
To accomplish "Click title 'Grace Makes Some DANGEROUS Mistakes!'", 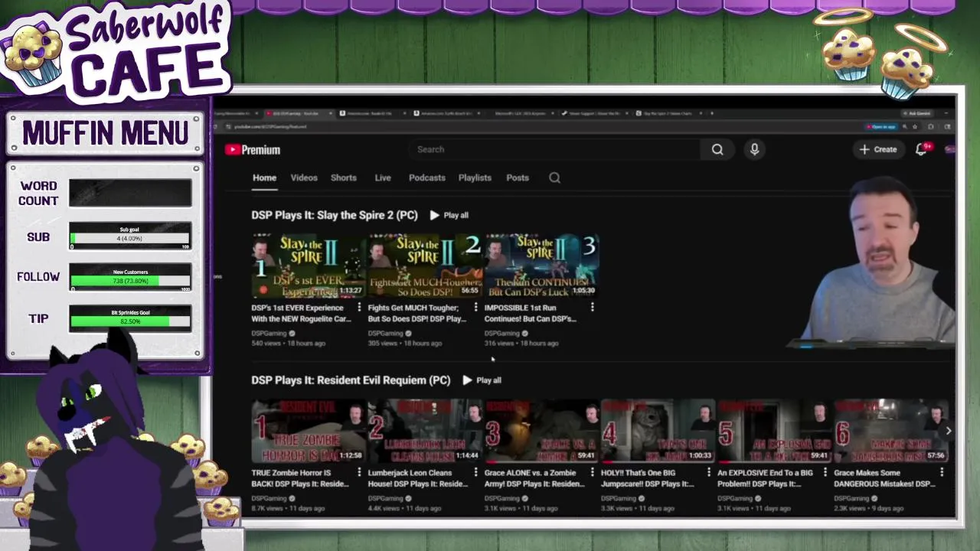I will [884, 478].
